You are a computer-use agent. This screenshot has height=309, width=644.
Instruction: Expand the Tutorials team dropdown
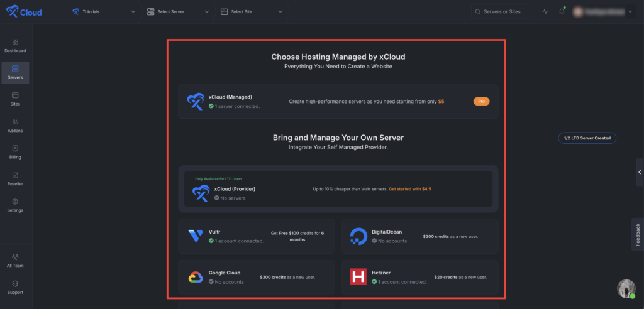(133, 11)
